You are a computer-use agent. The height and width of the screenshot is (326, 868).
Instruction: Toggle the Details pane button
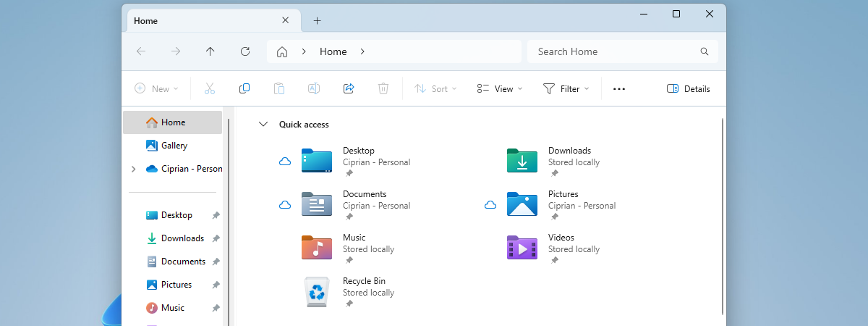(688, 88)
